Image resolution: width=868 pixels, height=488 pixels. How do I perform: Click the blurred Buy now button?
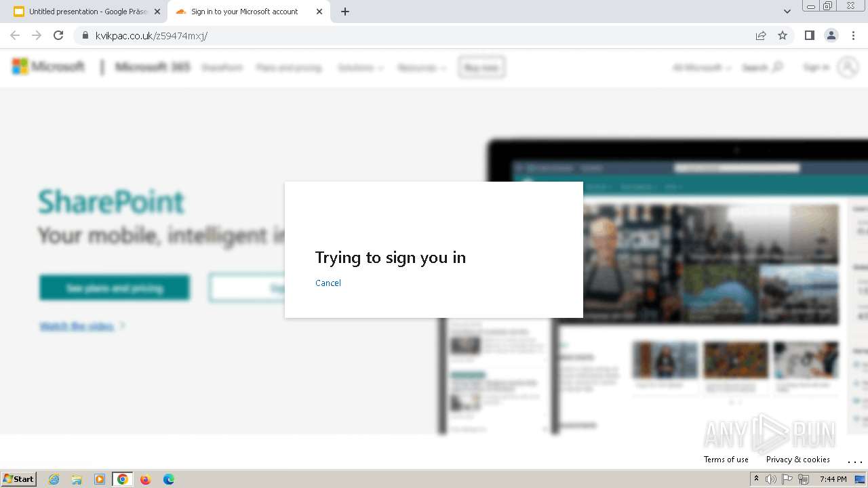pyautogui.click(x=481, y=68)
